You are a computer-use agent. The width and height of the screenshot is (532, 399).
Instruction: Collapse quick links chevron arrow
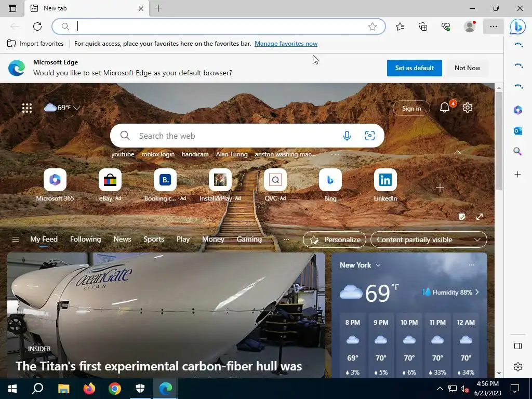457,152
